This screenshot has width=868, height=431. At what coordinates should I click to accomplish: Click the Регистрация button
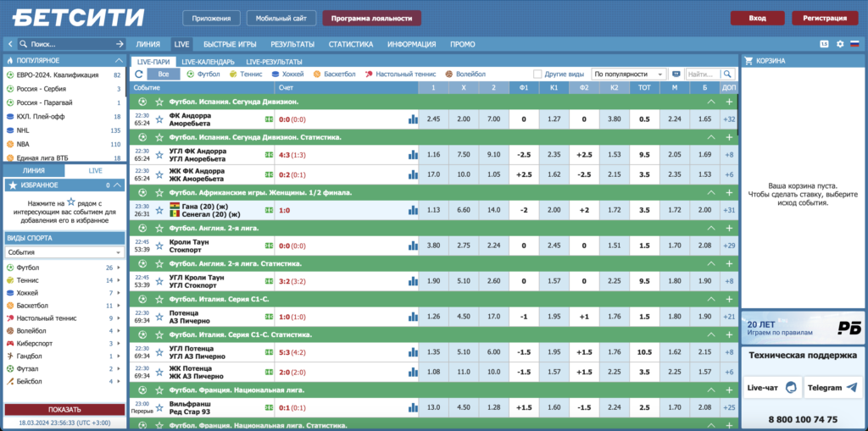tap(825, 18)
